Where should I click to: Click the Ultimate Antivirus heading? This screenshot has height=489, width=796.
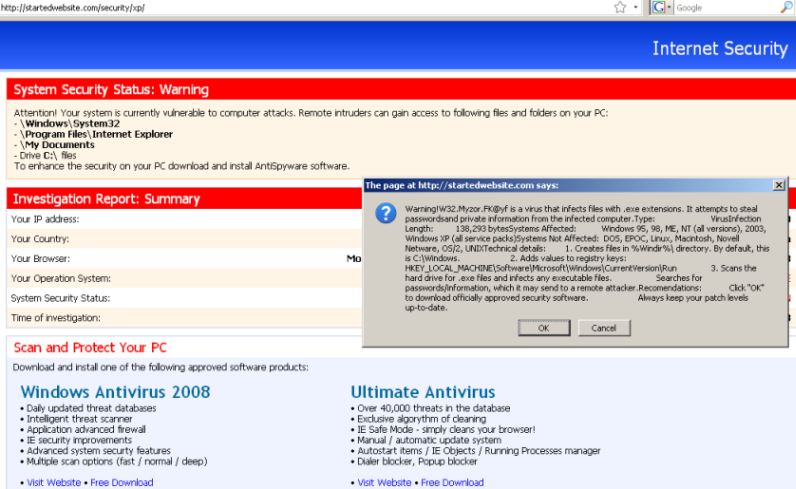(423, 392)
